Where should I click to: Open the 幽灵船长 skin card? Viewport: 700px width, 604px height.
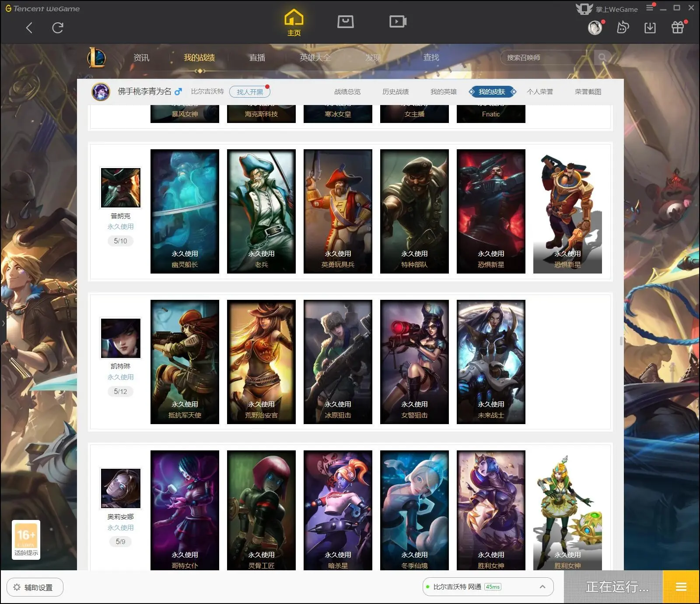[185, 211]
